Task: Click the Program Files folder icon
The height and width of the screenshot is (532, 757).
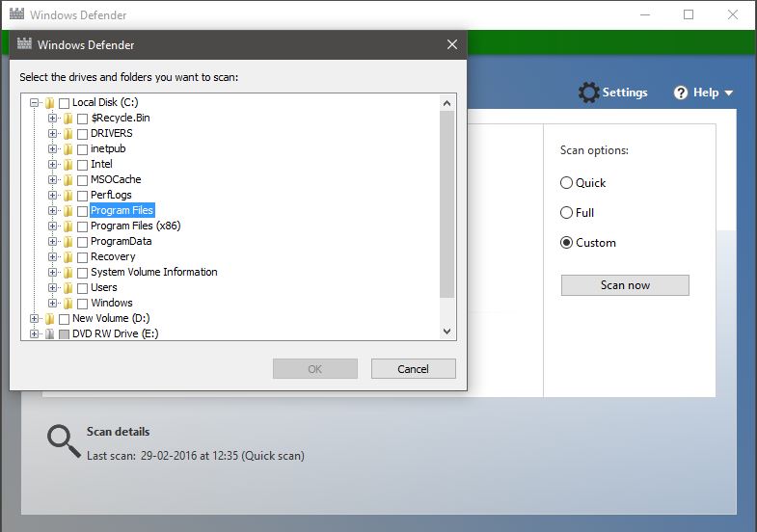Action: click(68, 211)
